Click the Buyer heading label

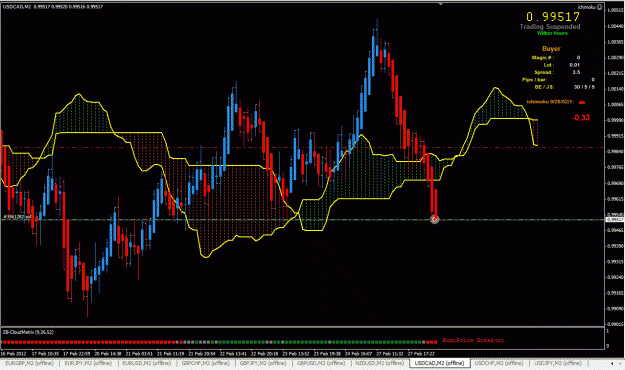[x=551, y=49]
